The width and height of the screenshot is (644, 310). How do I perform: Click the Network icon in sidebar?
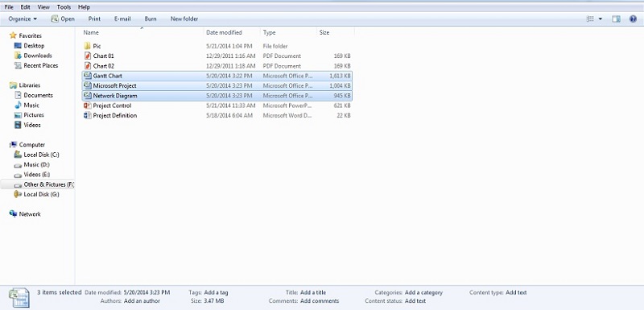pyautogui.click(x=13, y=214)
